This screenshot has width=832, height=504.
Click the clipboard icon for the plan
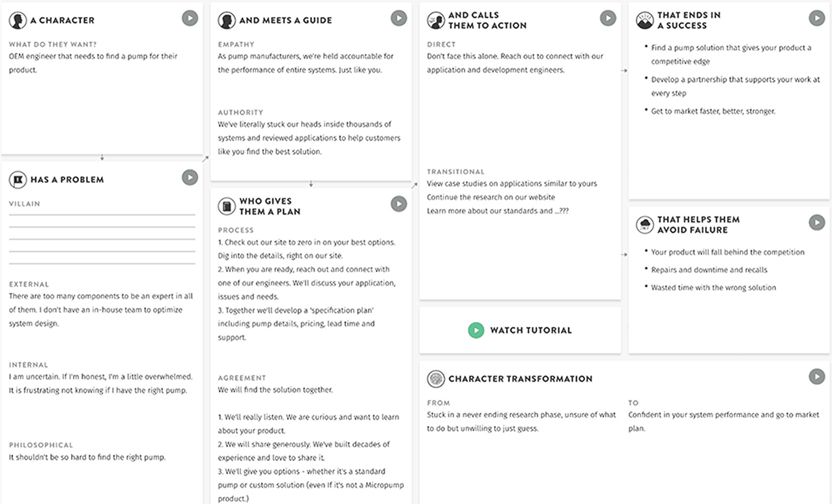227,206
